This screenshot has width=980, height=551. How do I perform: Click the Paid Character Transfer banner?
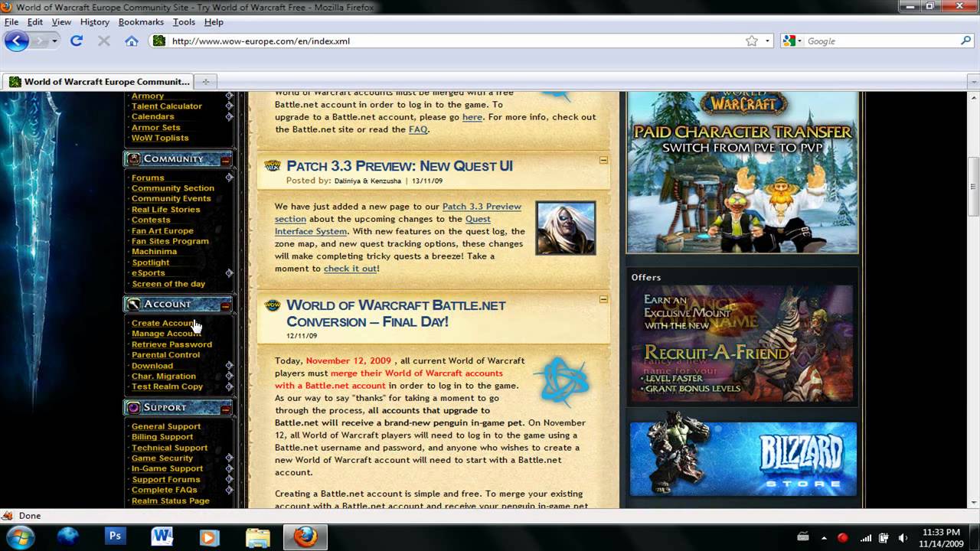(x=742, y=173)
